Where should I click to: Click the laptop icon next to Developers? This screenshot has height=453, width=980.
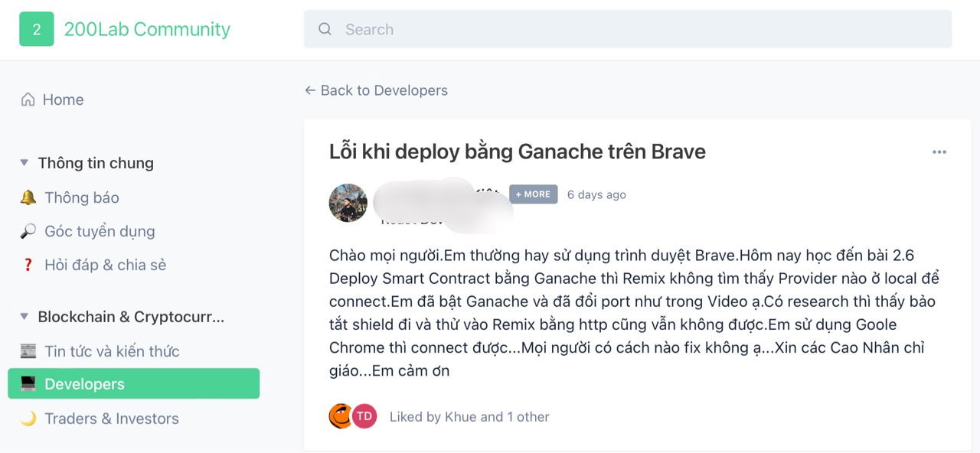point(28,384)
